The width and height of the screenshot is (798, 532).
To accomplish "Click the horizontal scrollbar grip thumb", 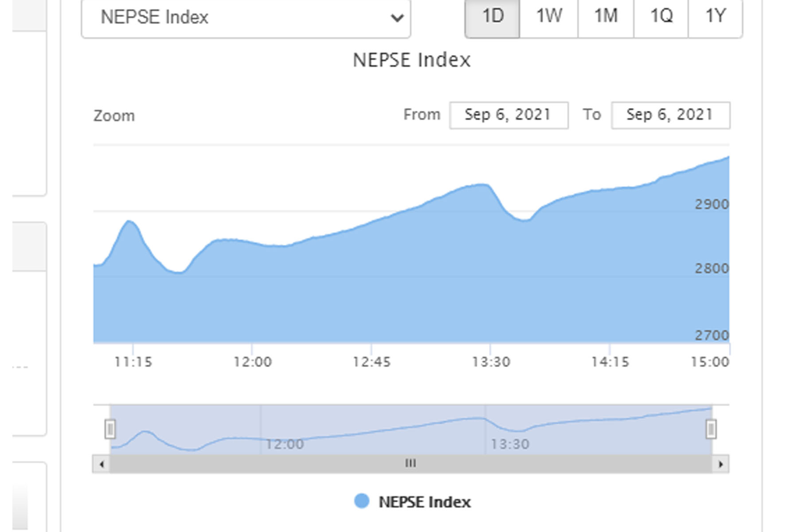I will pyautogui.click(x=411, y=464).
